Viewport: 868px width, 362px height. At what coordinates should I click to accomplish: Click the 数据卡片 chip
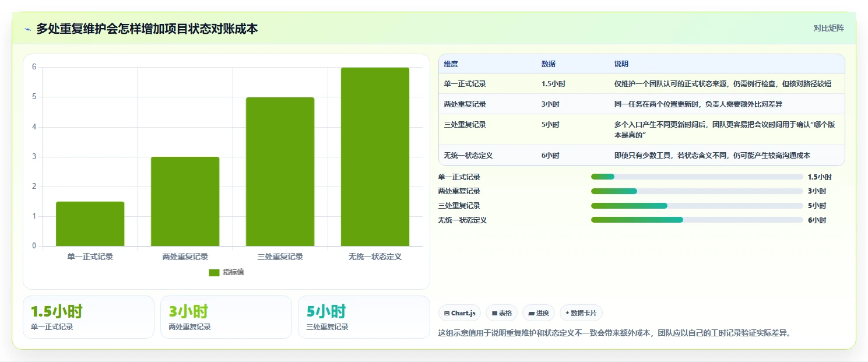click(581, 313)
